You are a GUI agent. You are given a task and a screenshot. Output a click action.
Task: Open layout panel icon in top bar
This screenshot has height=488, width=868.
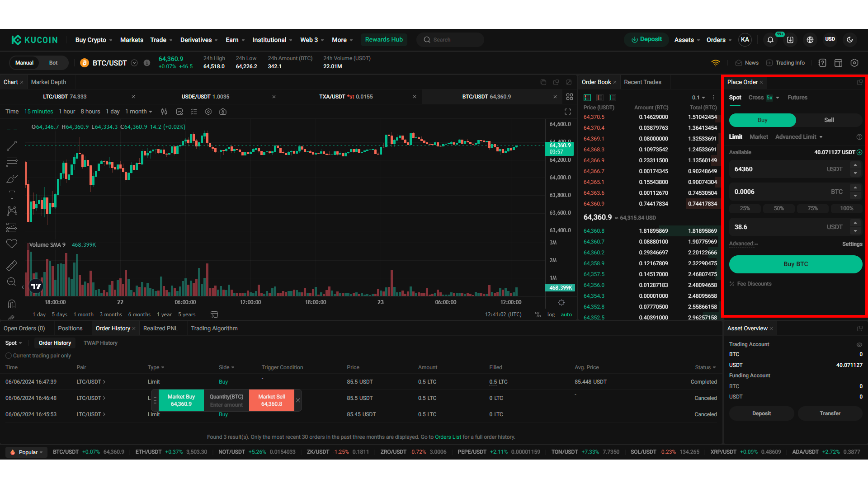[838, 63]
